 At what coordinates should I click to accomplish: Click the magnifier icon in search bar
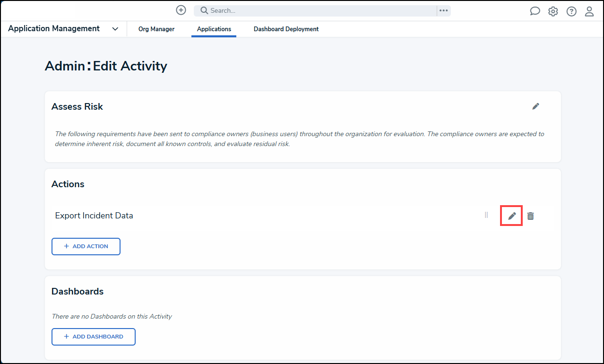(204, 10)
